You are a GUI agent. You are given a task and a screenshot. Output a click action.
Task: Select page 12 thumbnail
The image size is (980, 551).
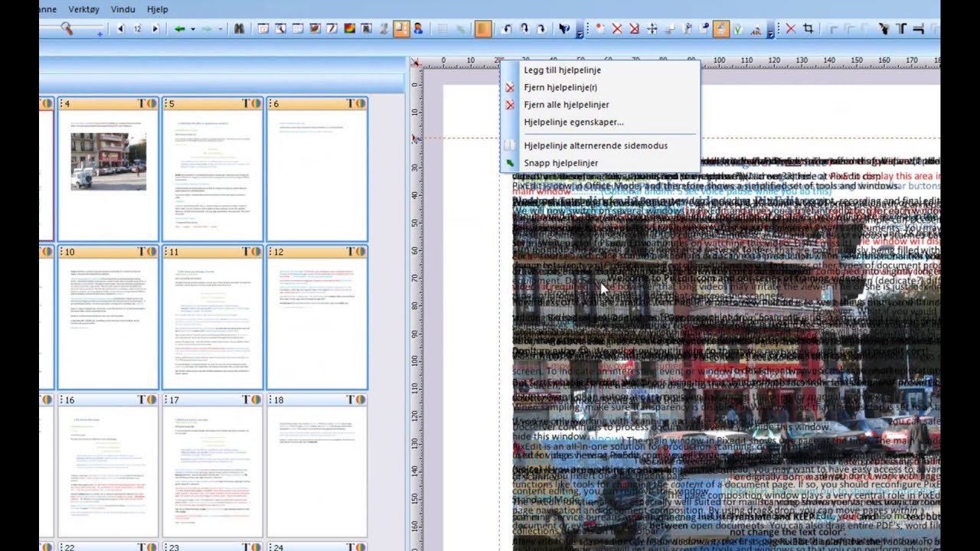[317, 318]
